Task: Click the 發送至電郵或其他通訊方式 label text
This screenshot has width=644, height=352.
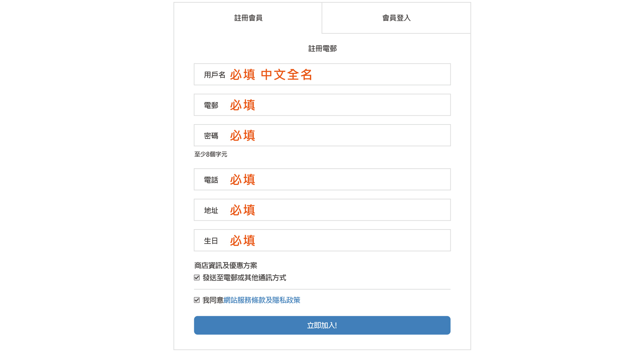Action: click(x=244, y=278)
